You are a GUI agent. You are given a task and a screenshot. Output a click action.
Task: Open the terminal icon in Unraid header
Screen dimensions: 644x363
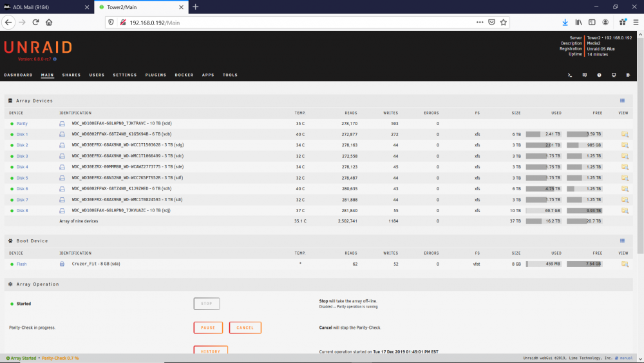[570, 75]
